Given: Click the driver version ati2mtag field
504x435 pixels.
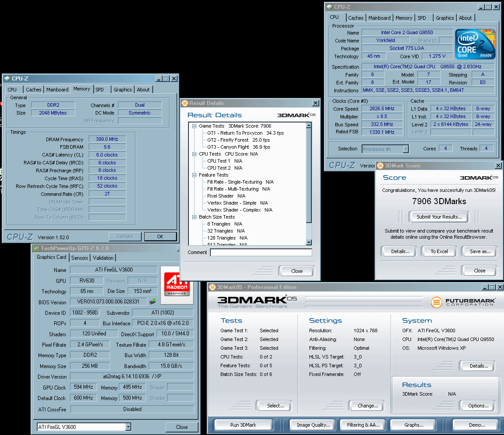Looking at the screenshot, I should click(x=132, y=376).
